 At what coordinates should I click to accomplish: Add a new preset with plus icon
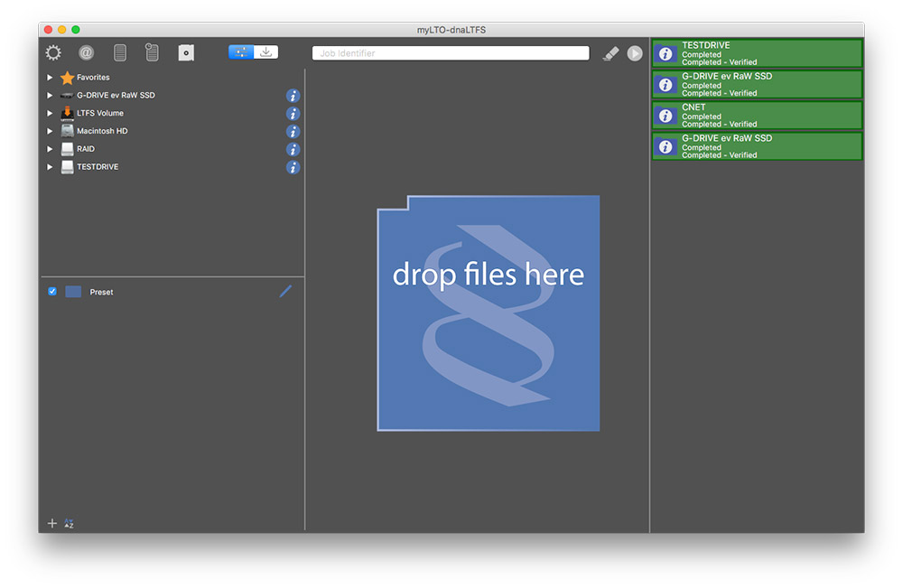click(52, 523)
